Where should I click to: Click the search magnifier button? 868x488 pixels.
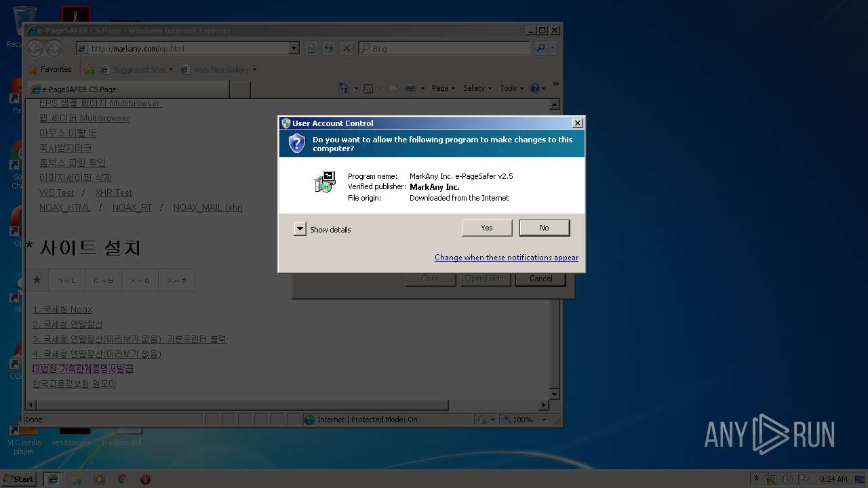540,48
